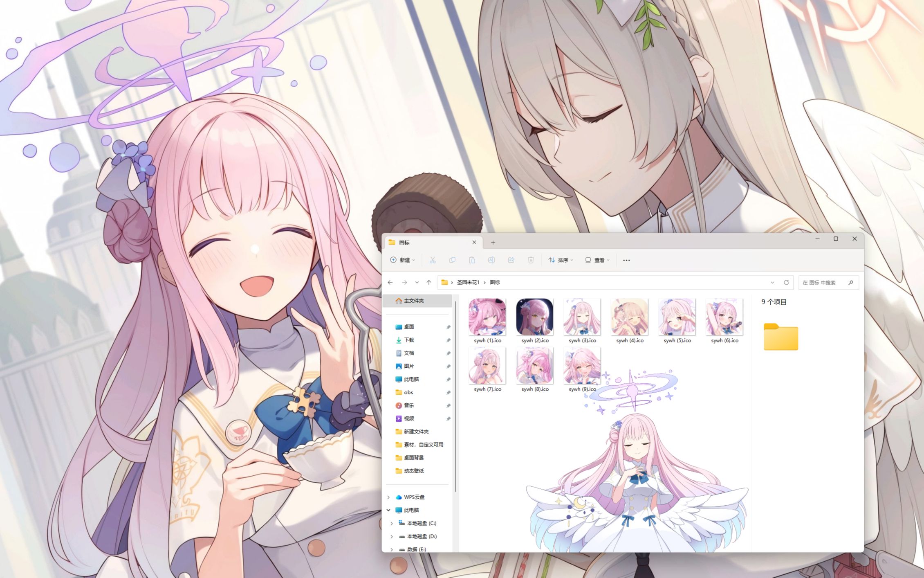The height and width of the screenshot is (578, 924).
Task: Open 桌面 in quick access
Action: pos(409,327)
